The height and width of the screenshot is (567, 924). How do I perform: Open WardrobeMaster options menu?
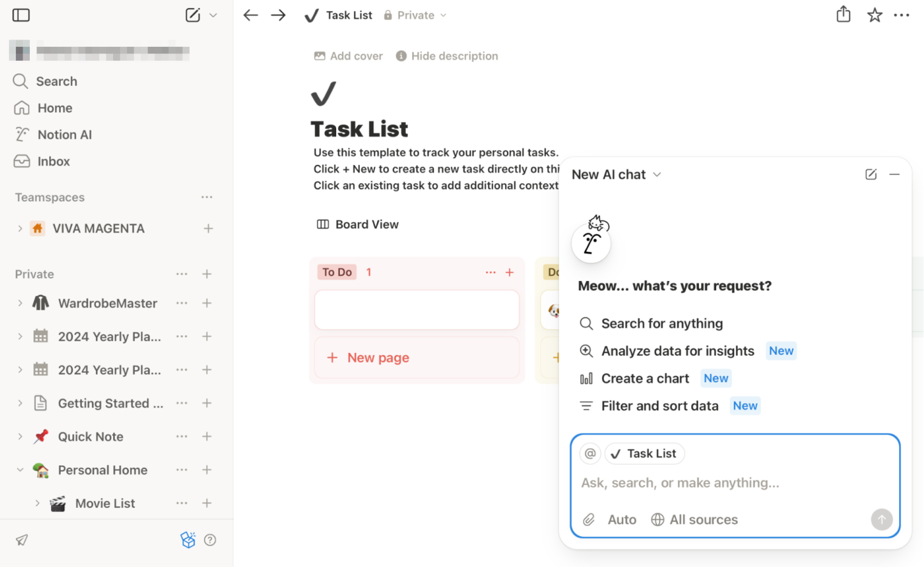tap(182, 303)
